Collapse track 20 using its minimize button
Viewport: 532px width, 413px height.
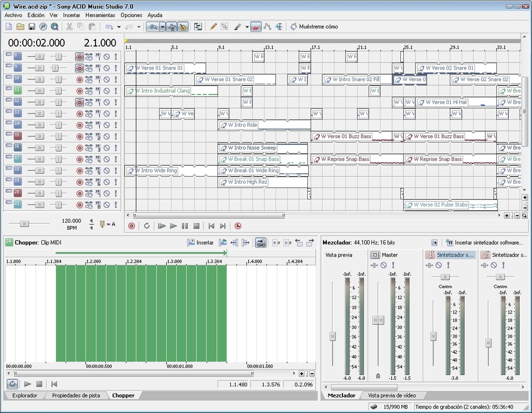click(9, 191)
